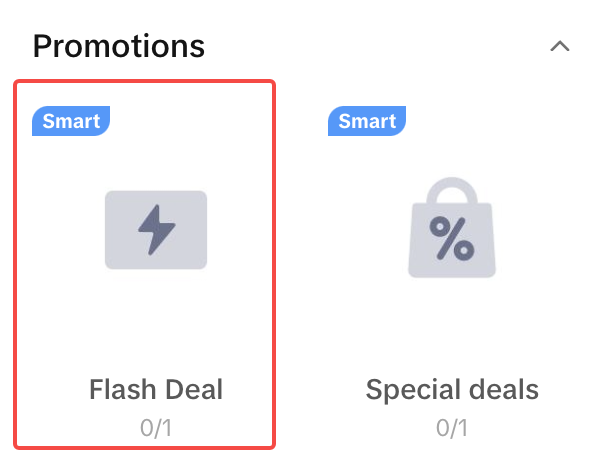Image resolution: width=616 pixels, height=476 pixels.
Task: Click the 0/1 counter under Flash Deal
Action: 156,428
